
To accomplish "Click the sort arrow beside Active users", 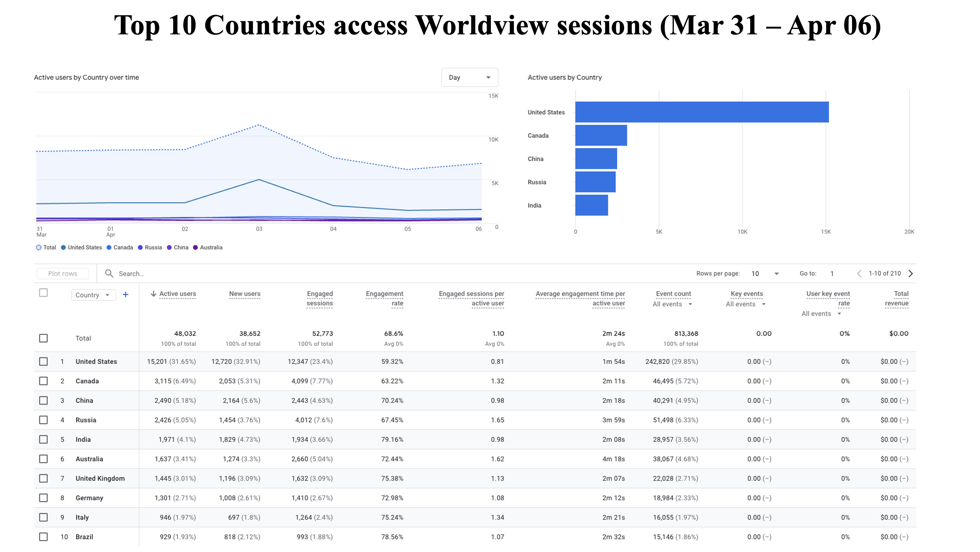I will pos(153,294).
